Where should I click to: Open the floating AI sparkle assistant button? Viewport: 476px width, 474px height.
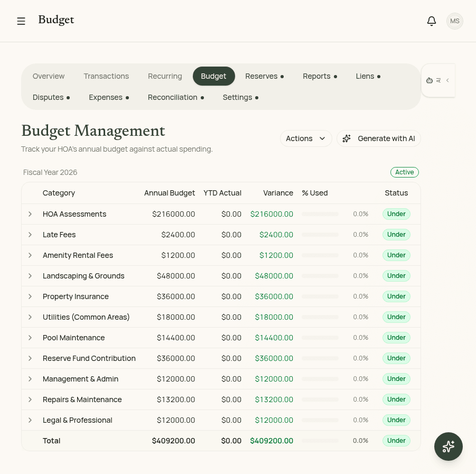click(x=449, y=447)
